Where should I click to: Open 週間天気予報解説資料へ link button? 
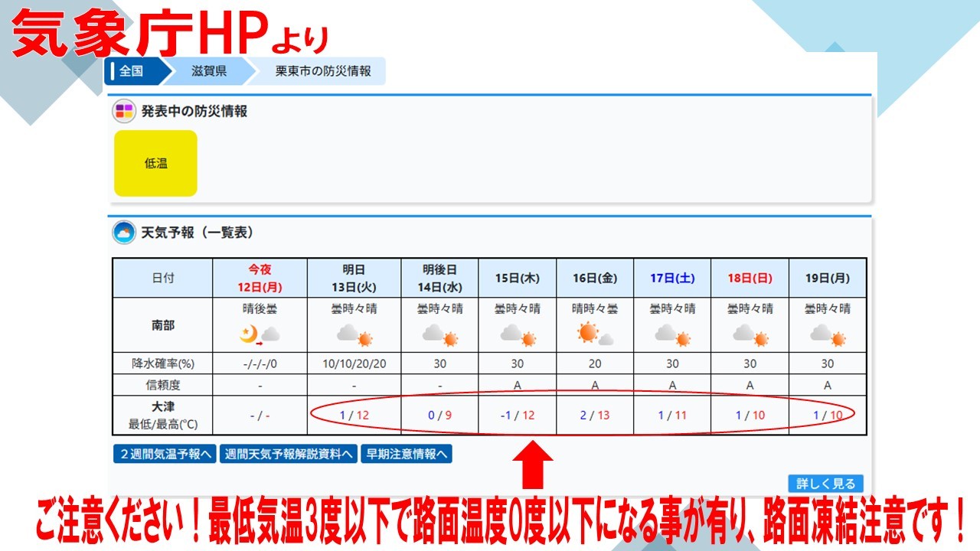tap(289, 454)
